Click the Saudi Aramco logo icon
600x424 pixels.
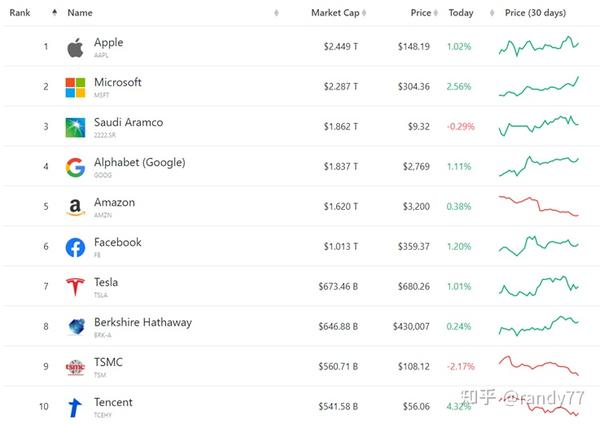(x=75, y=127)
